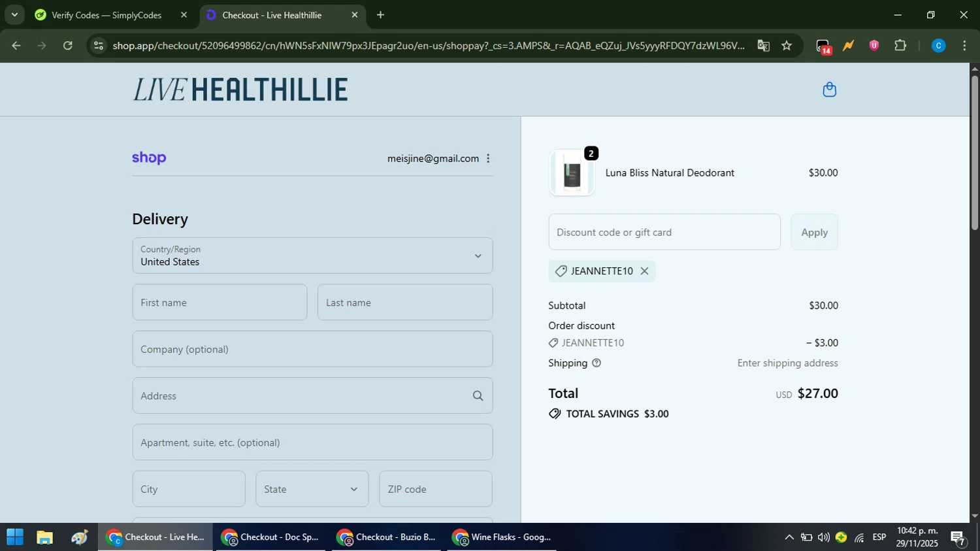View site information icon in address bar
Viewport: 980px width, 551px height.
(98, 46)
